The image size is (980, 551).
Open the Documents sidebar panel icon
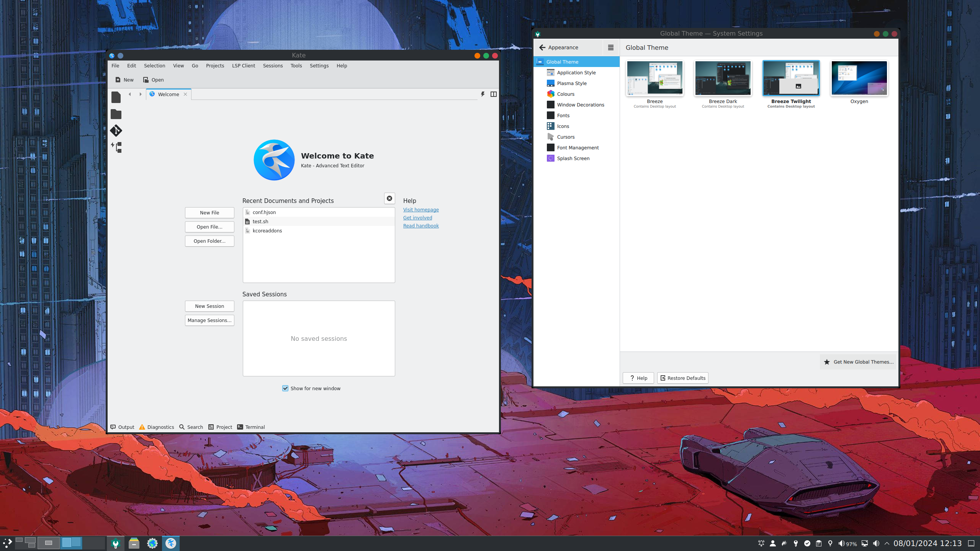(x=116, y=97)
